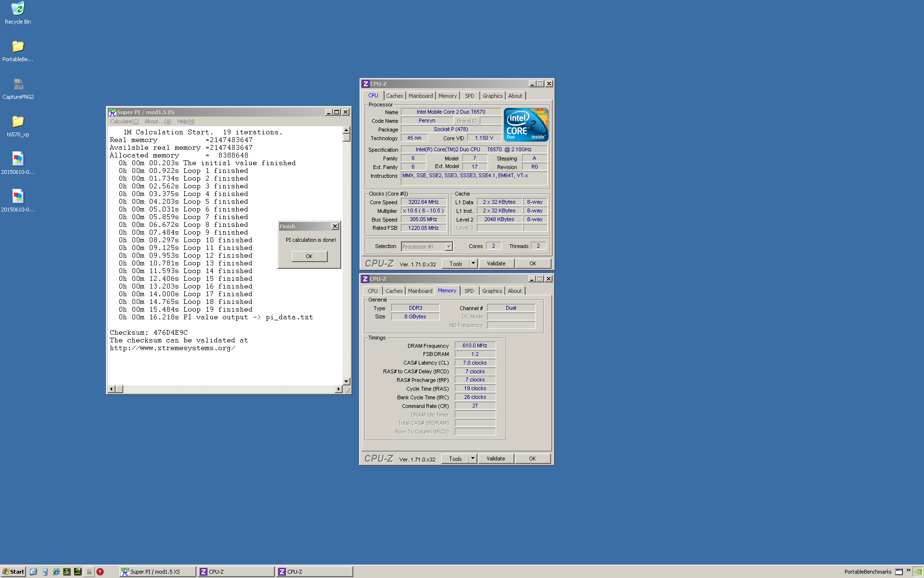Click the top CPU-Z title bar Z icon
The image size is (924, 578).
pos(365,84)
